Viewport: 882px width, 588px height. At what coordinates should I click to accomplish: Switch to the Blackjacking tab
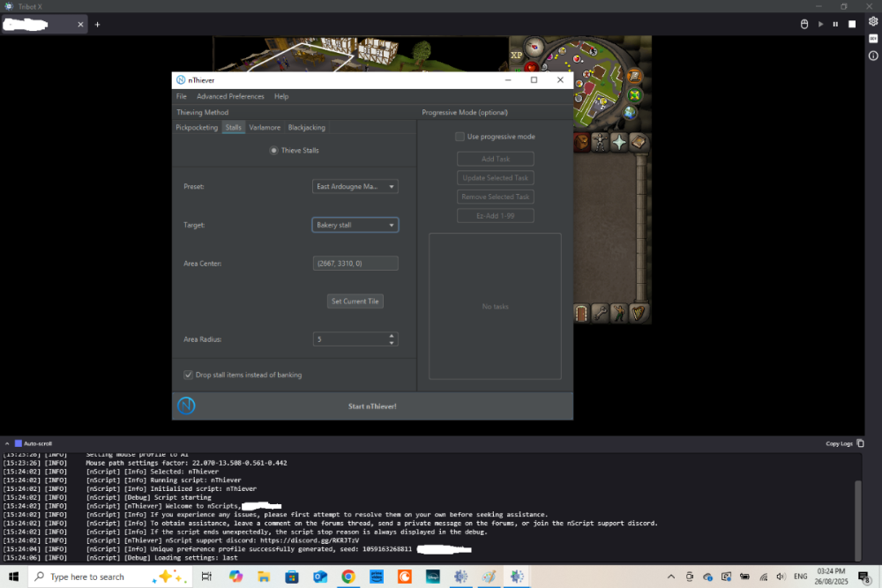coord(306,128)
